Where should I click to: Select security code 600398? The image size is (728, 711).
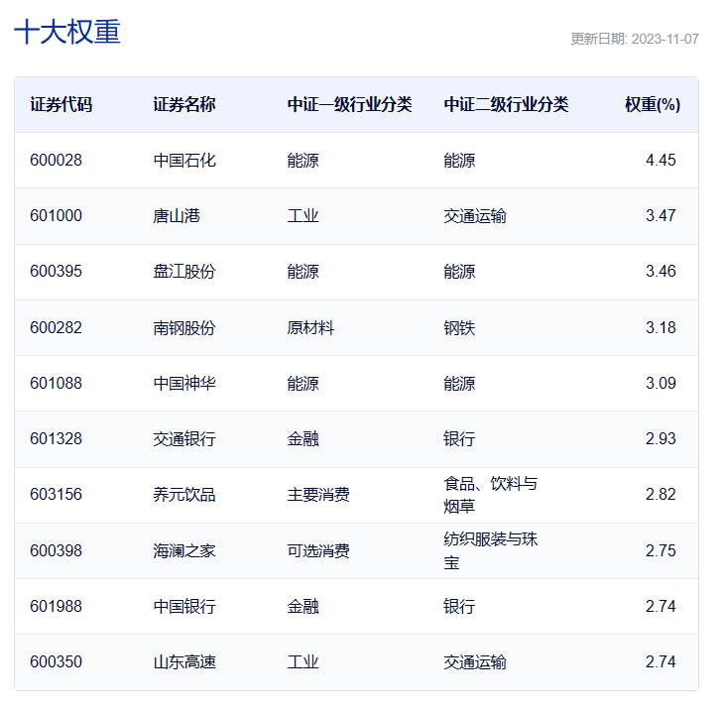tap(57, 551)
